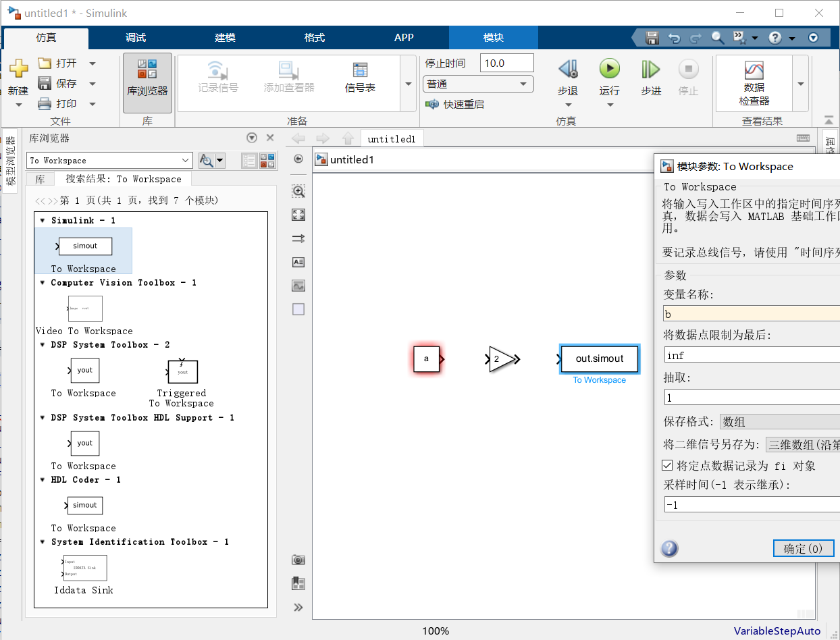Switch to the APP ribbon tab
The width and height of the screenshot is (840, 640).
point(404,38)
